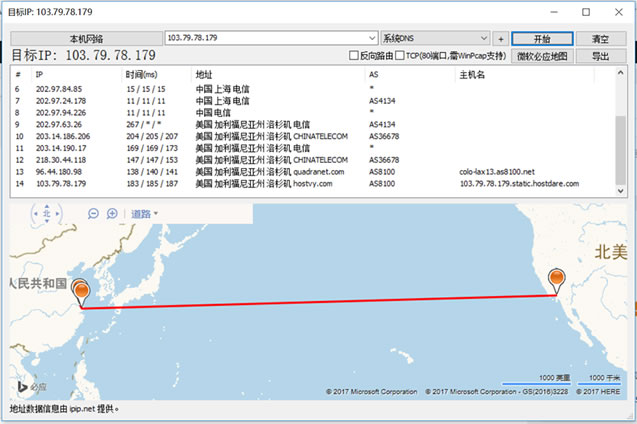Pan the map right with compass arrow
Viewport: 637px width, 424px height.
pyautogui.click(x=58, y=213)
